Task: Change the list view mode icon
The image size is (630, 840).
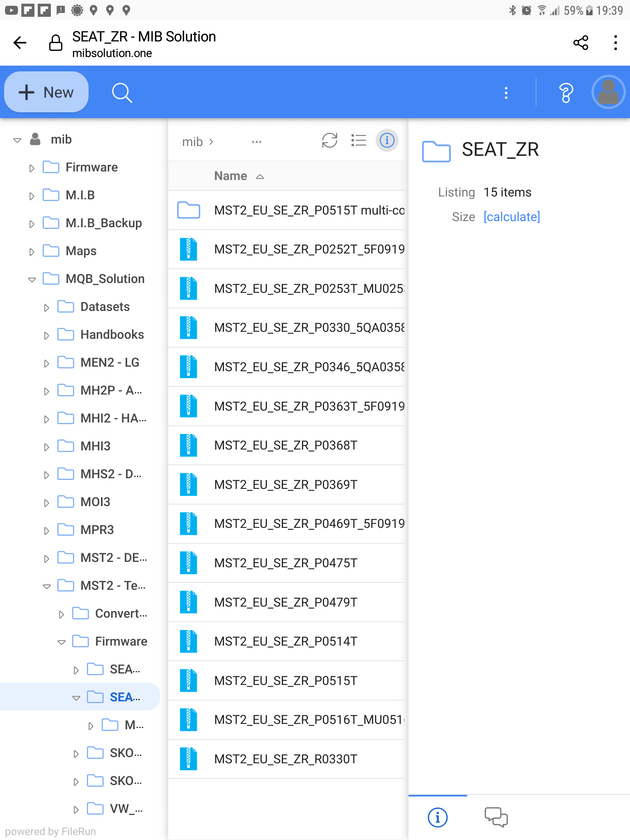Action: [359, 141]
